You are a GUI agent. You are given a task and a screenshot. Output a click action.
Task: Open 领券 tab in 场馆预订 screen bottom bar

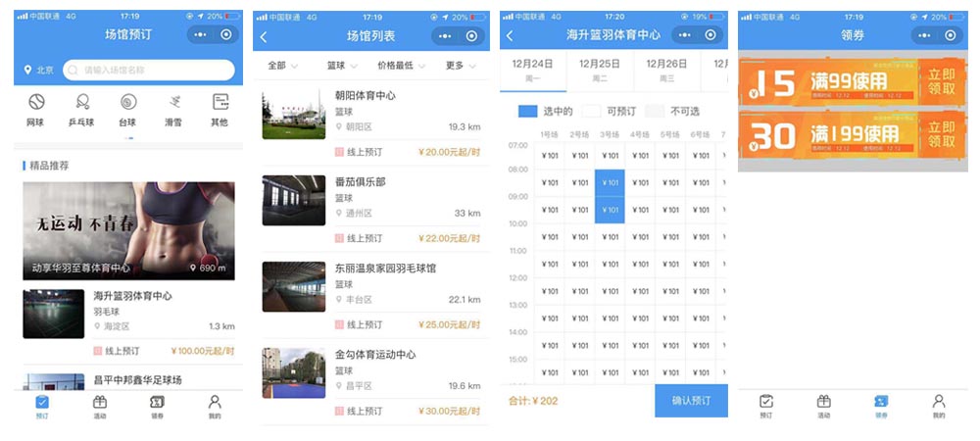157,408
